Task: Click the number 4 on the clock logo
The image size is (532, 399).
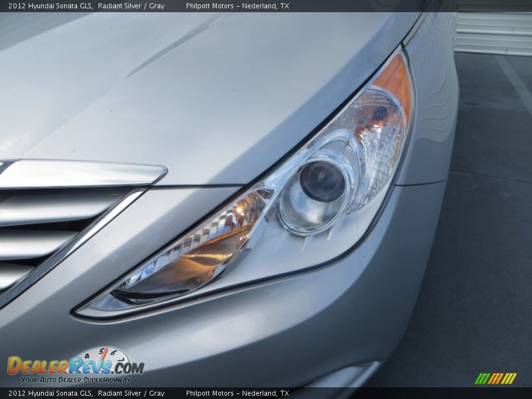Action: coord(86,356)
